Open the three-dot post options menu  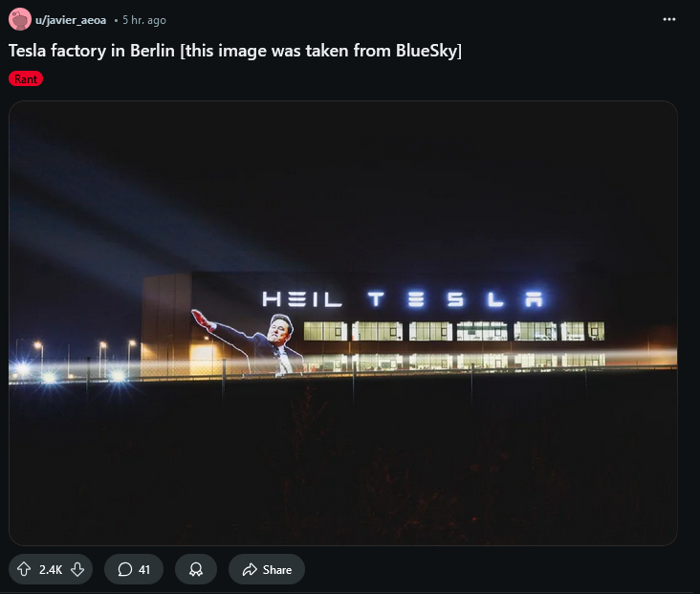(x=668, y=19)
